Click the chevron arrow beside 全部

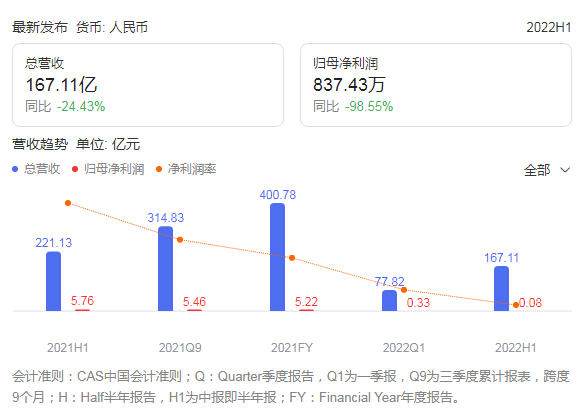coord(565,170)
